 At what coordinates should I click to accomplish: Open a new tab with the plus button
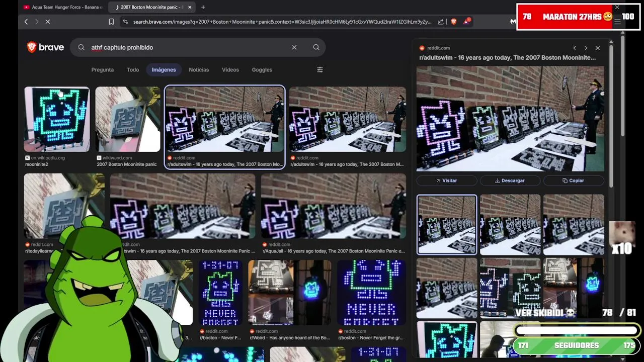(x=203, y=7)
